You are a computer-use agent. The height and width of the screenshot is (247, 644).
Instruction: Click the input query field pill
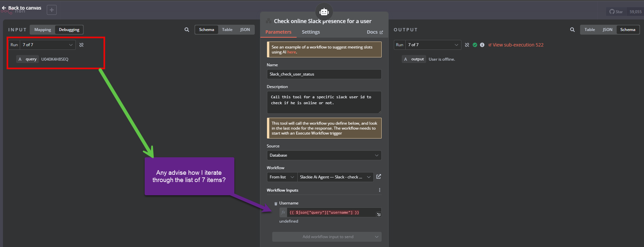point(28,59)
